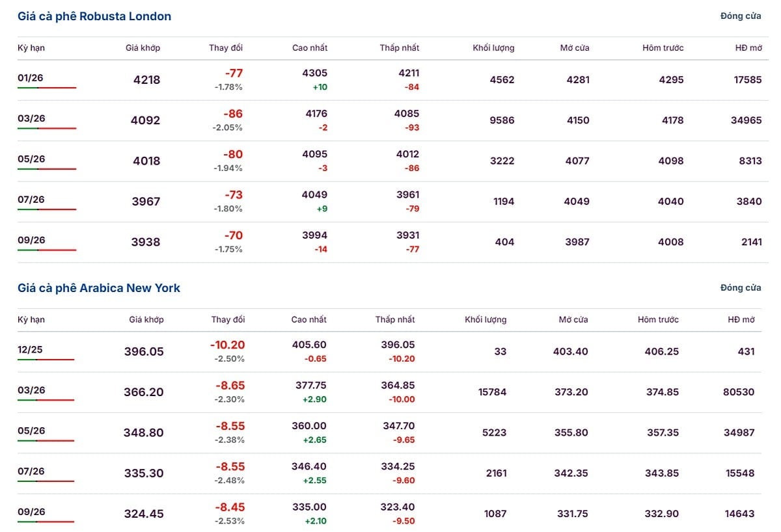Click the 'Giá cà phê Robusta London' title
Image resolution: width=781 pixels, height=532 pixels.
94,16
